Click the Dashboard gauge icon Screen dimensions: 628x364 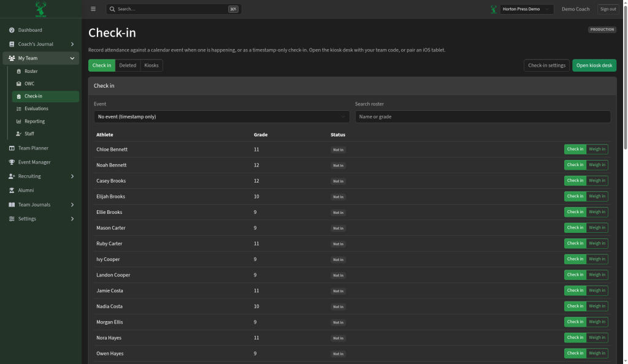pyautogui.click(x=12, y=30)
